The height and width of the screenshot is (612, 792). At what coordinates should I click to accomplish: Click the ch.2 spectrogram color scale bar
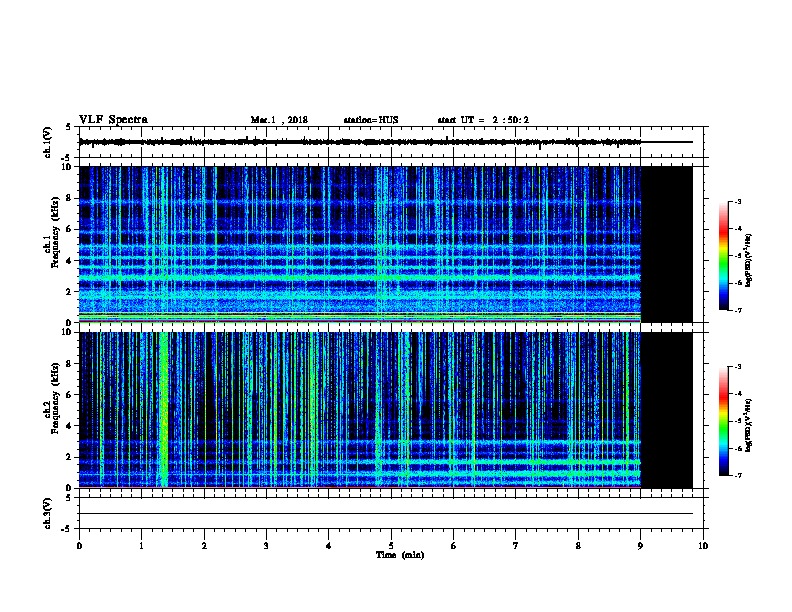click(723, 421)
